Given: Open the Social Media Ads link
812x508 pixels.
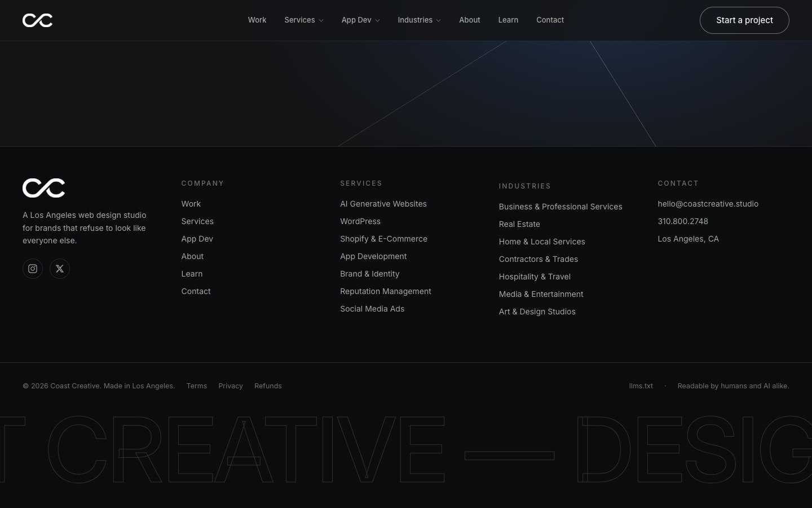Looking at the screenshot, I should [x=372, y=309].
